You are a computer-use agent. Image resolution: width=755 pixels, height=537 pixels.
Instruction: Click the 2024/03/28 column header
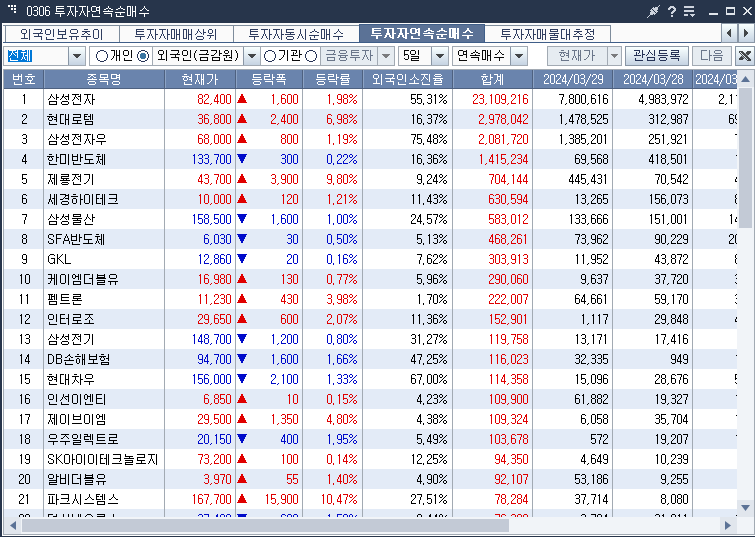point(652,79)
